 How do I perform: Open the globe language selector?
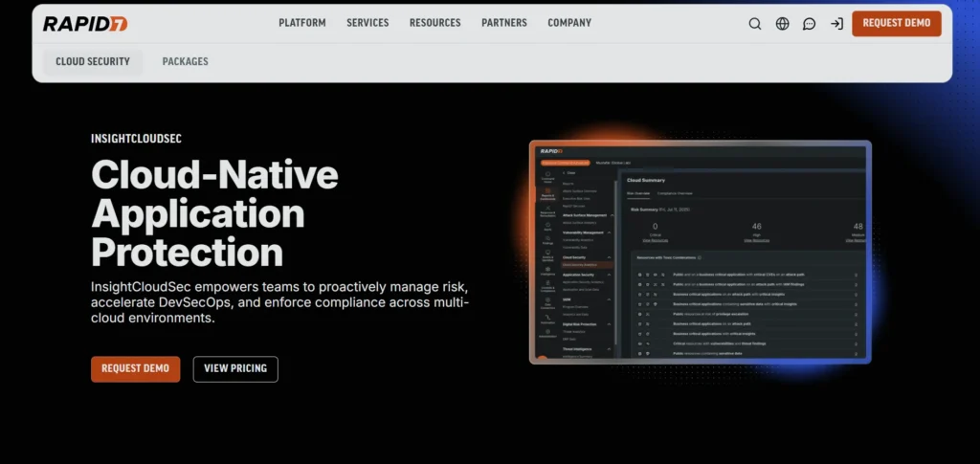(783, 24)
